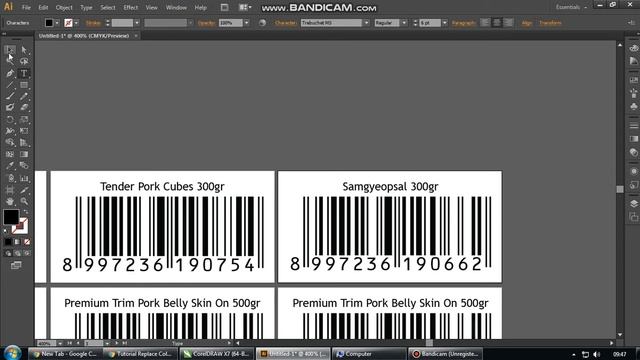
Task: Open the Layers panel icon
Action: [x=633, y=203]
